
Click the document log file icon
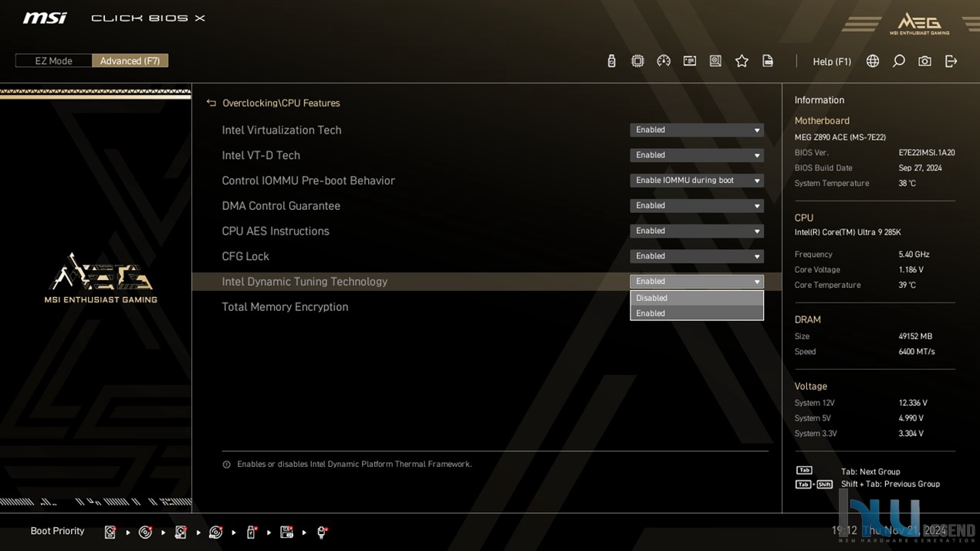click(x=768, y=61)
